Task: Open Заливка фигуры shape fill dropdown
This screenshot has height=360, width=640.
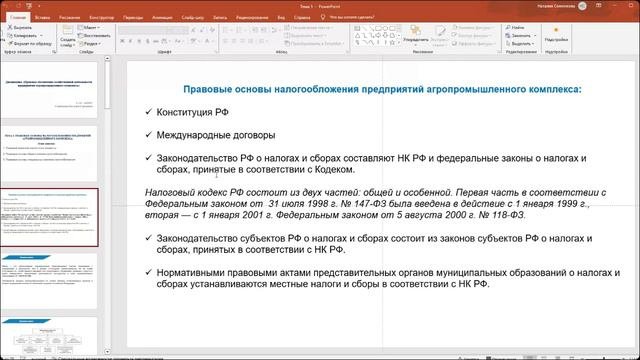Action: 473,27
